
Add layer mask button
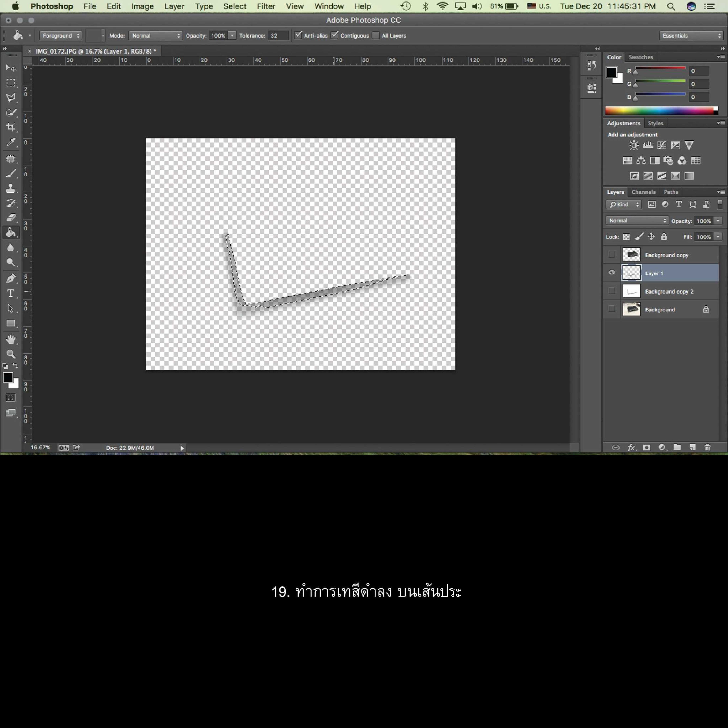(x=647, y=447)
